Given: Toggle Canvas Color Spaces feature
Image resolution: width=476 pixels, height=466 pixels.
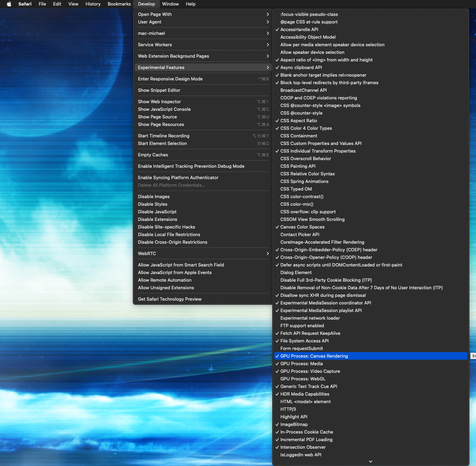Looking at the screenshot, I should click(x=371, y=227).
